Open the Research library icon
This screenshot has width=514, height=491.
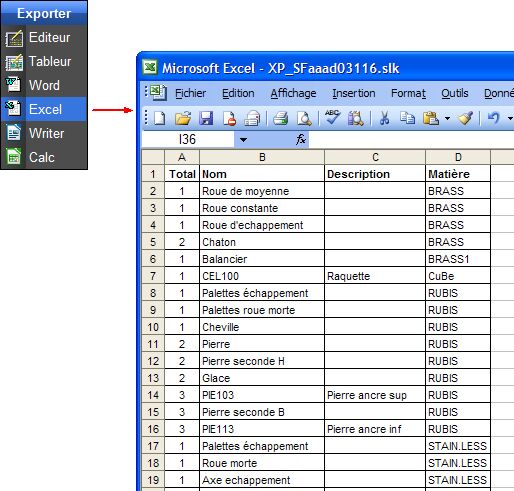(x=355, y=118)
